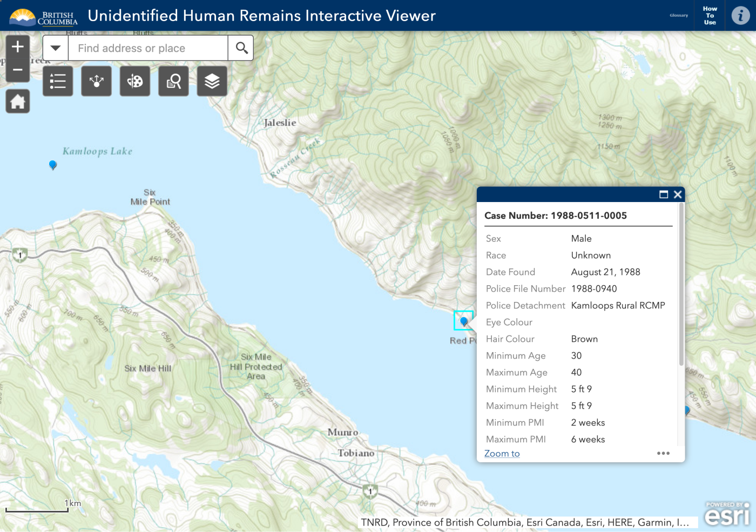Zoom in on the map
This screenshot has height=532, width=756.
point(18,46)
